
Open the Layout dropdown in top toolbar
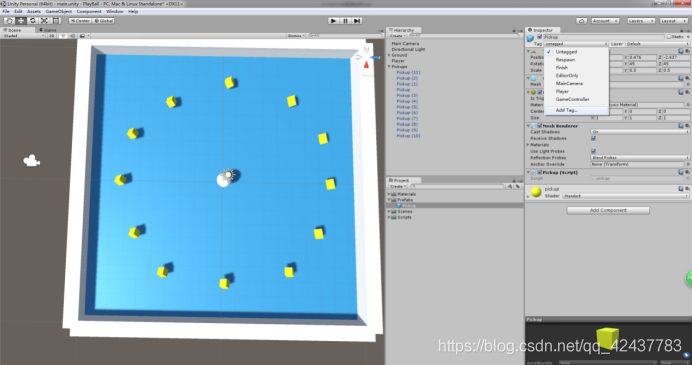pyautogui.click(x=674, y=21)
